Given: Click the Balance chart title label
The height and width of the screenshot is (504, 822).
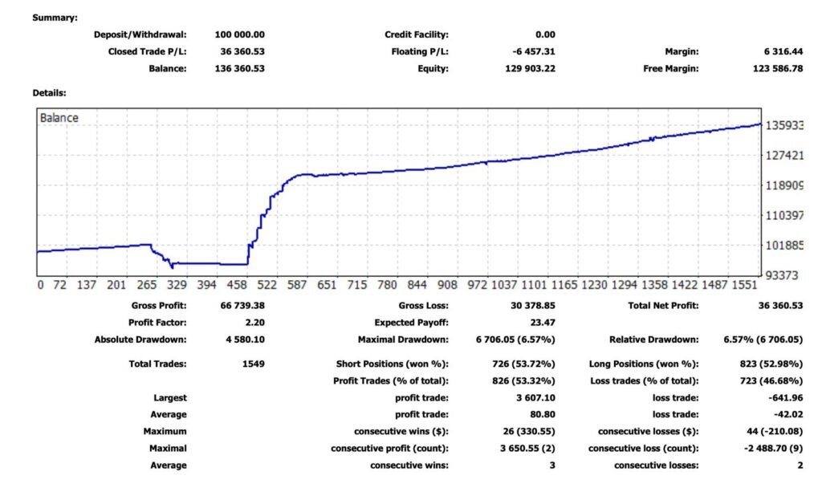Looking at the screenshot, I should (x=60, y=118).
